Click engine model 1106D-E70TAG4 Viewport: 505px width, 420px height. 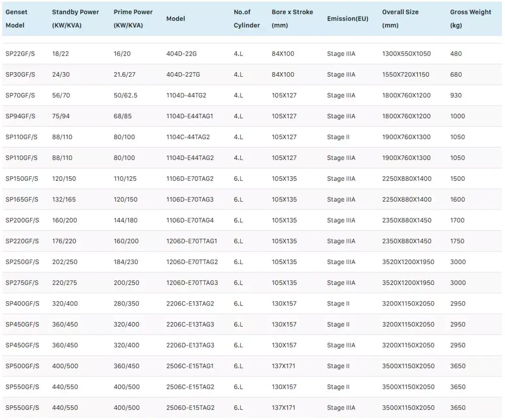click(190, 221)
